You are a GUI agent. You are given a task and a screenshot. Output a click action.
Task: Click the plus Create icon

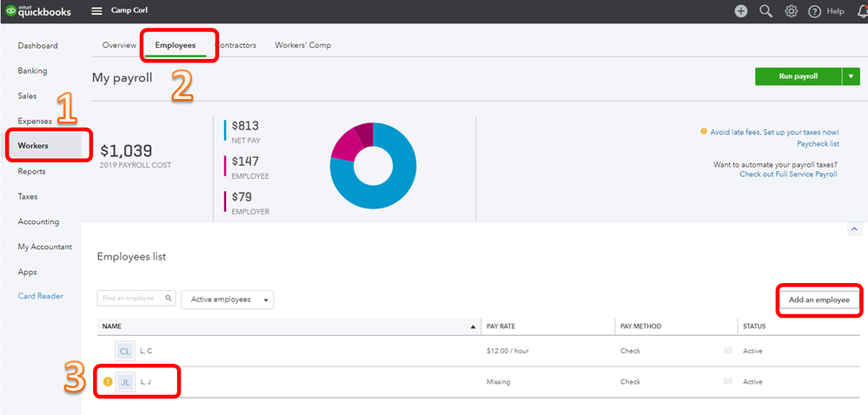click(x=740, y=11)
